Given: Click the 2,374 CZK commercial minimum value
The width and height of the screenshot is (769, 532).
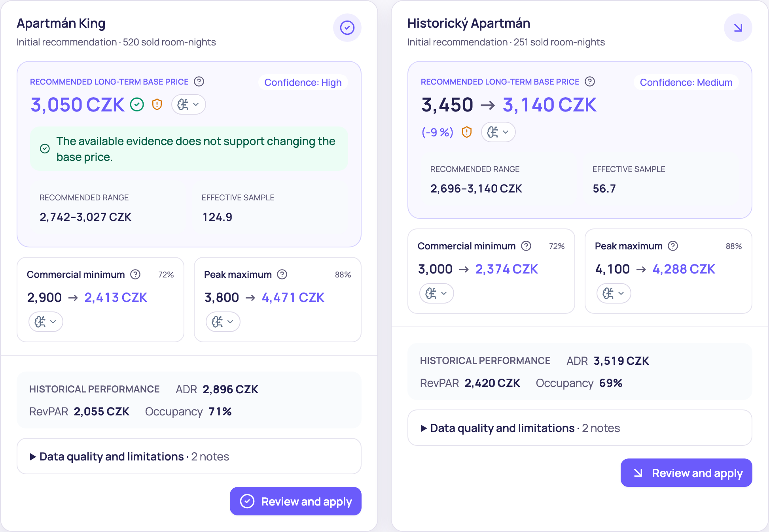Looking at the screenshot, I should point(506,269).
